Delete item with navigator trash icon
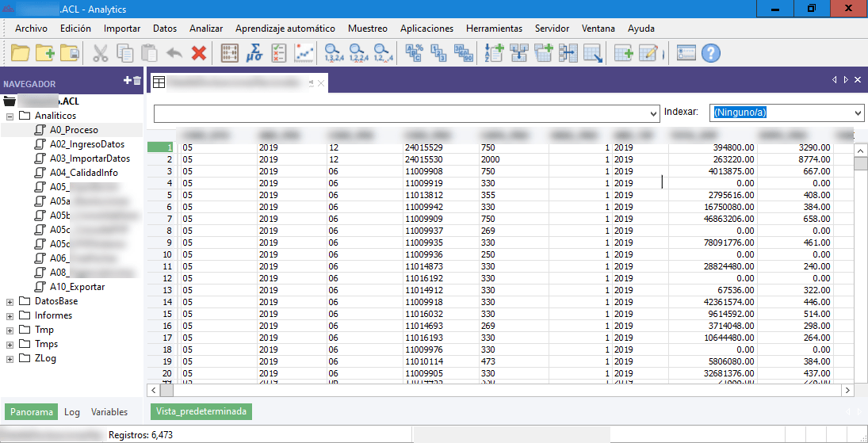The image size is (868, 443). [x=137, y=81]
